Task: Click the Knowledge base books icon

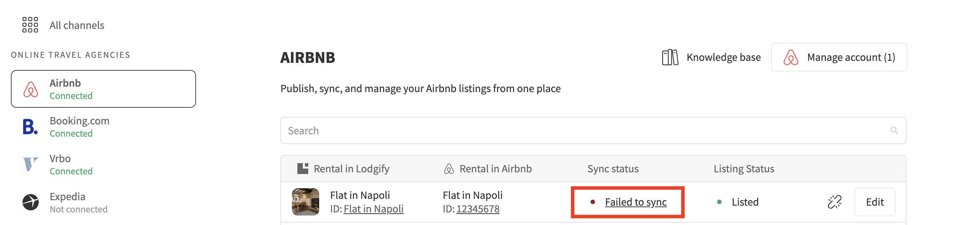Action: point(670,57)
